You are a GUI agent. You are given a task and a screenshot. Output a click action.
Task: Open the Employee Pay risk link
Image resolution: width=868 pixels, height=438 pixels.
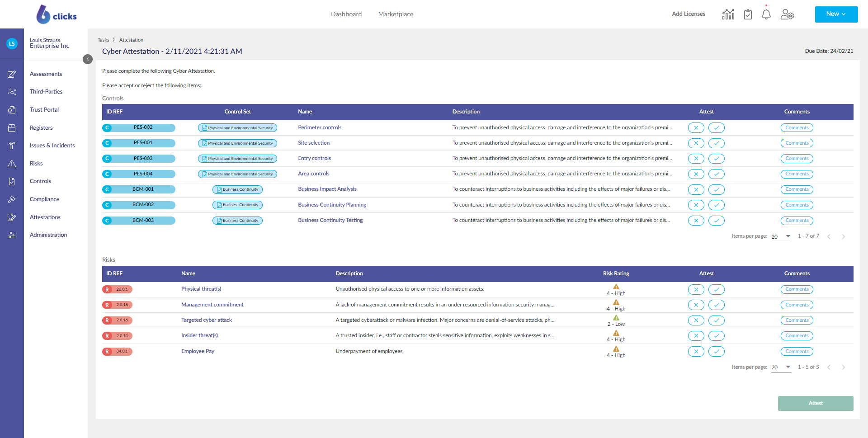[x=198, y=351]
